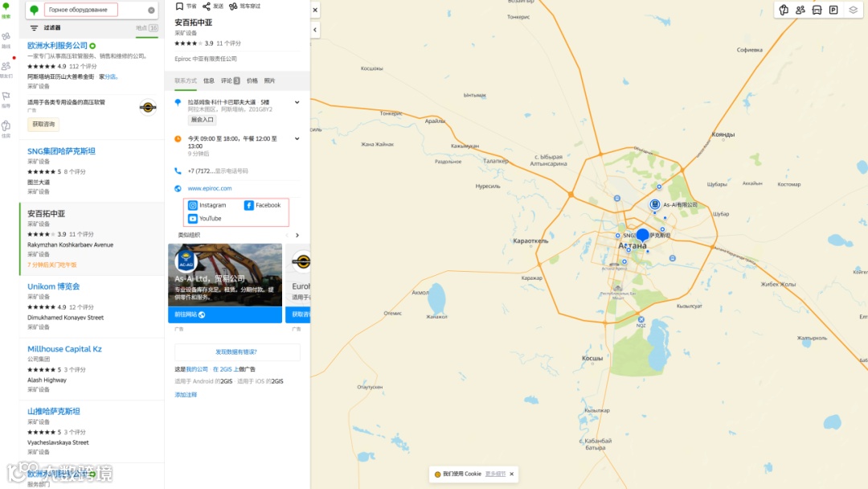This screenshot has height=489, width=868.
Task: Expand the opening hours chevron
Action: tap(297, 139)
